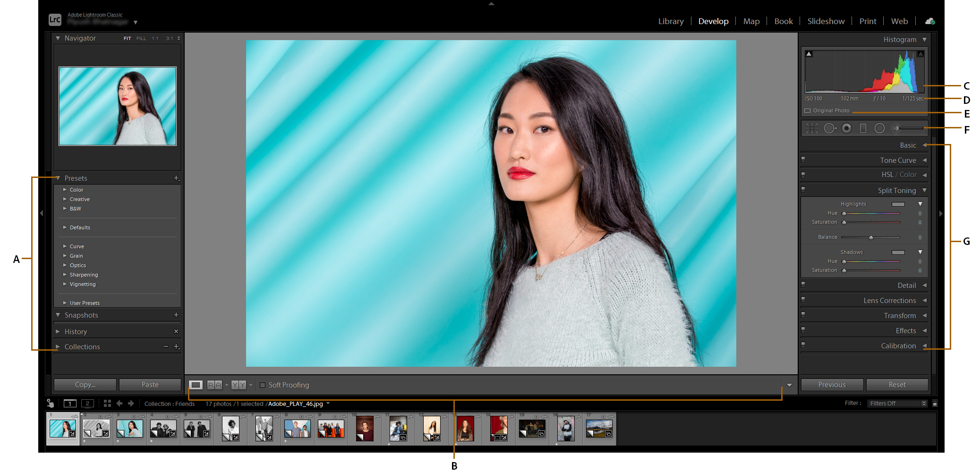Switch to the Library module
The height and width of the screenshot is (472, 980).
pyautogui.click(x=671, y=21)
